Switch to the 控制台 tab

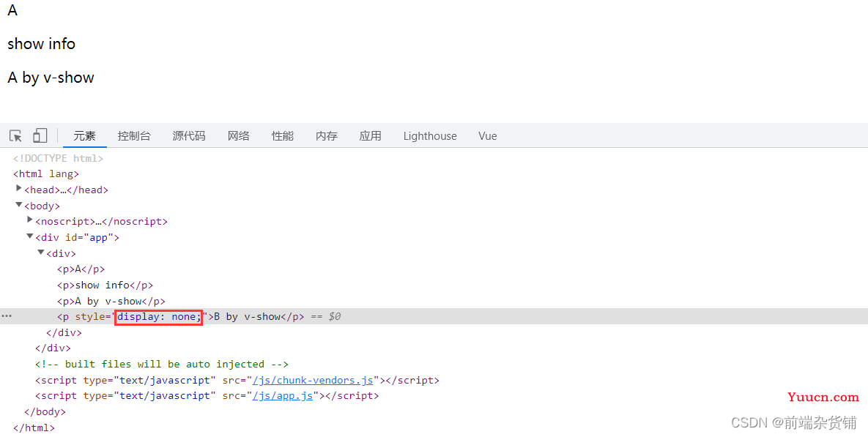click(134, 136)
